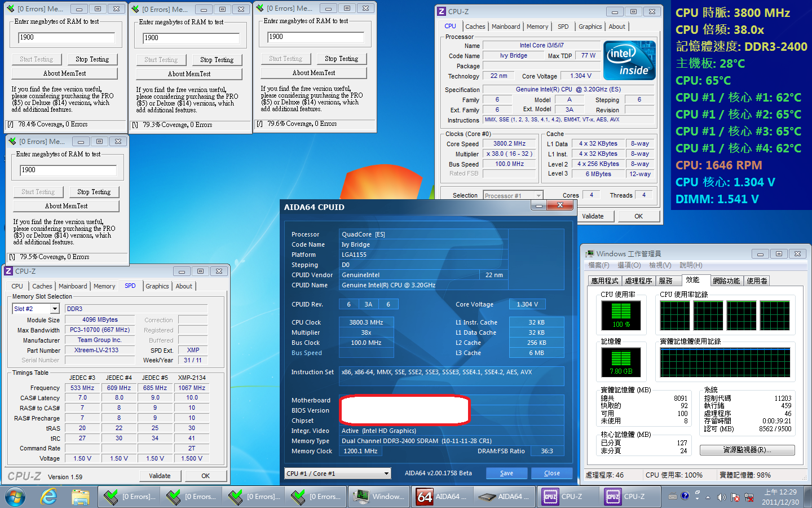Image resolution: width=812 pixels, height=508 pixels.
Task: Switch to Caches tab in top CPU-Z window
Action: [475, 27]
